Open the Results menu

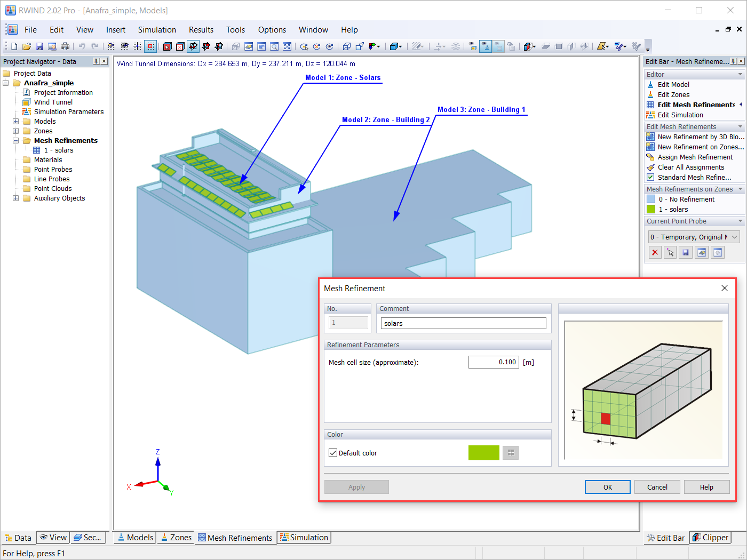point(201,30)
